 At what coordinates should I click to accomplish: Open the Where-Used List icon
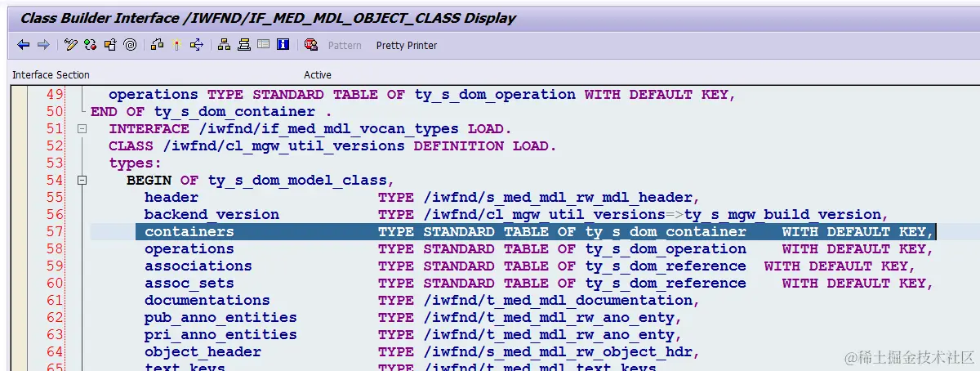196,45
